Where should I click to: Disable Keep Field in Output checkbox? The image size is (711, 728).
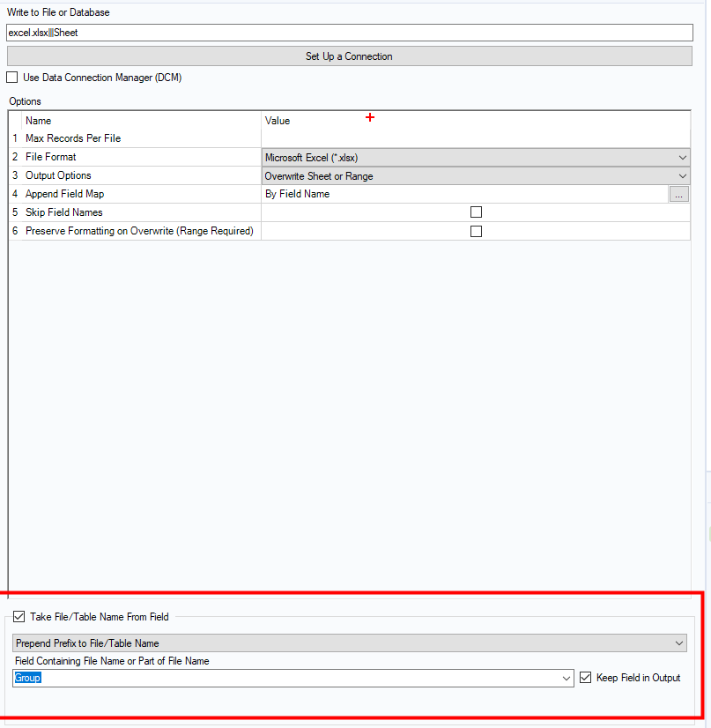pos(588,678)
